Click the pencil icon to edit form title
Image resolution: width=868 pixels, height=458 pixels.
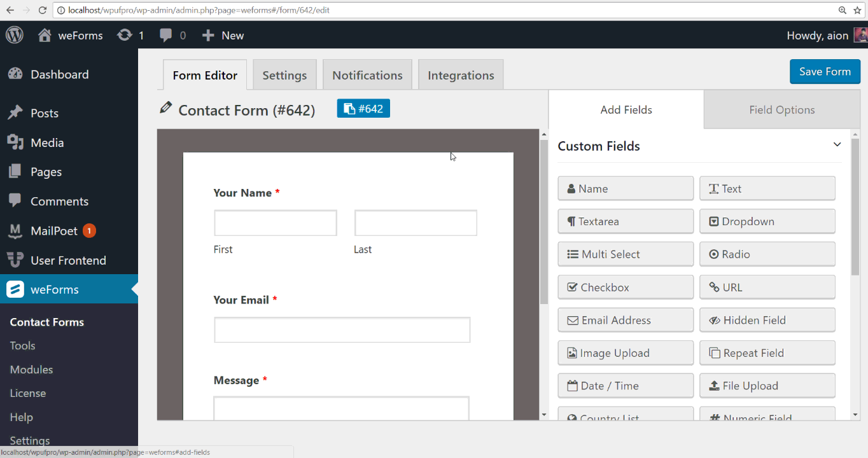pyautogui.click(x=165, y=108)
